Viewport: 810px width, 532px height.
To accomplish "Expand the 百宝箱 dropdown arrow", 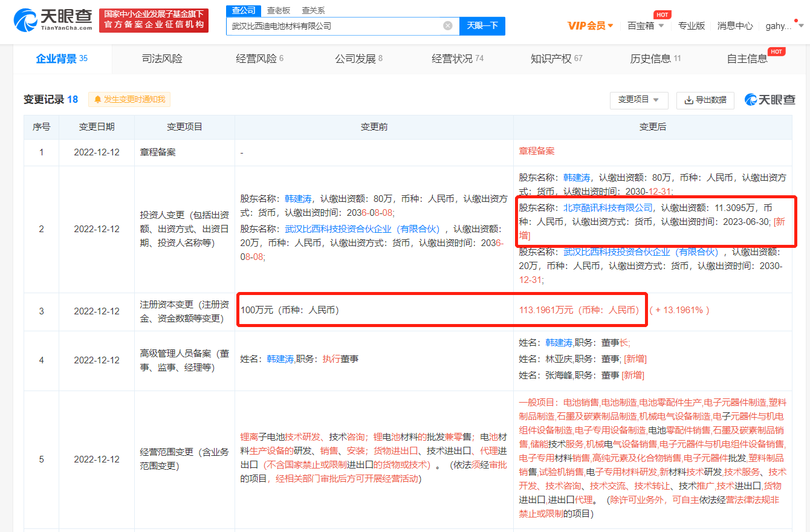I will [663, 27].
